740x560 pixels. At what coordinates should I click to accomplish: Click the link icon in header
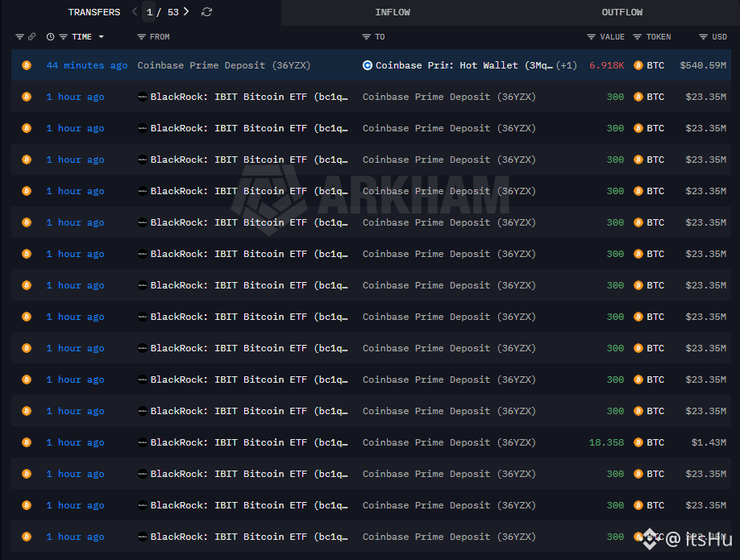pyautogui.click(x=32, y=37)
